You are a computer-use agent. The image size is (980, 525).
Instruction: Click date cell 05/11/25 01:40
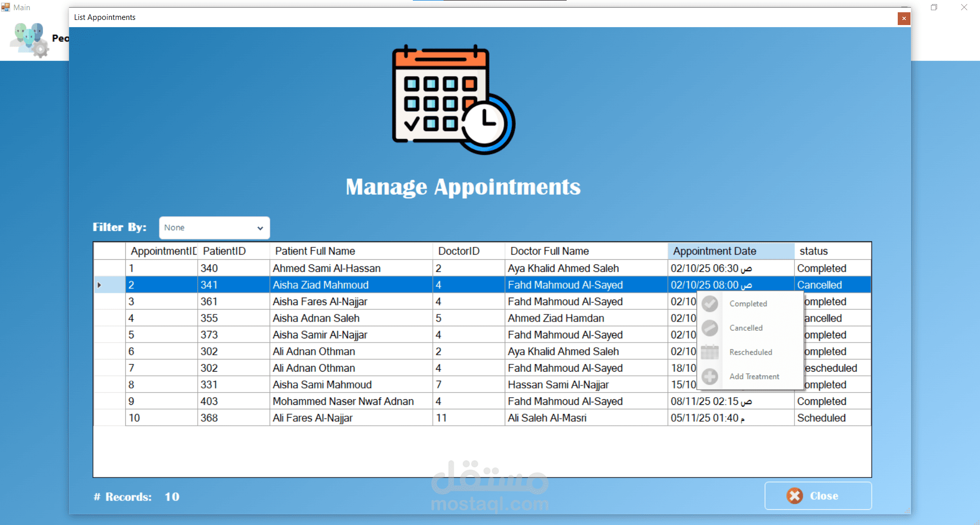731,418
